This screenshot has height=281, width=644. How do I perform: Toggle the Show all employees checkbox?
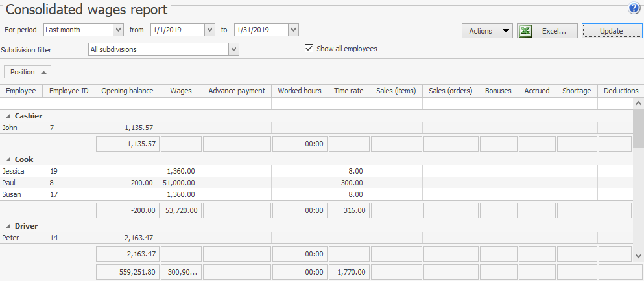(x=309, y=49)
